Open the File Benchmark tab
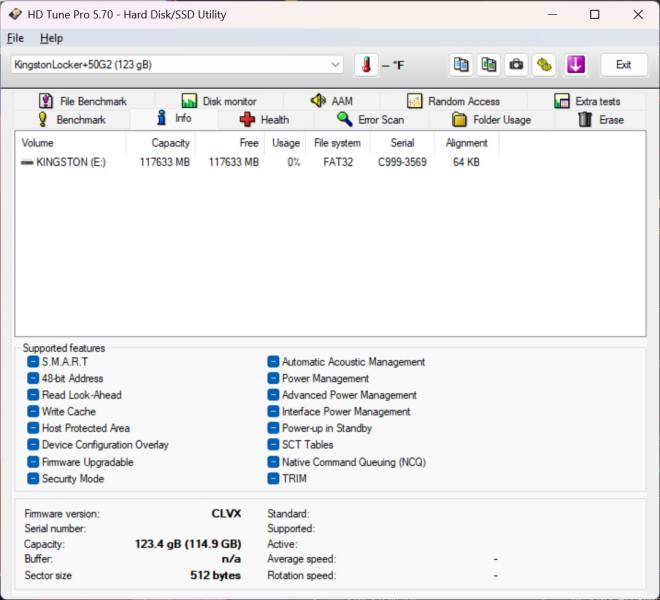The height and width of the screenshot is (600, 660). pos(83,101)
